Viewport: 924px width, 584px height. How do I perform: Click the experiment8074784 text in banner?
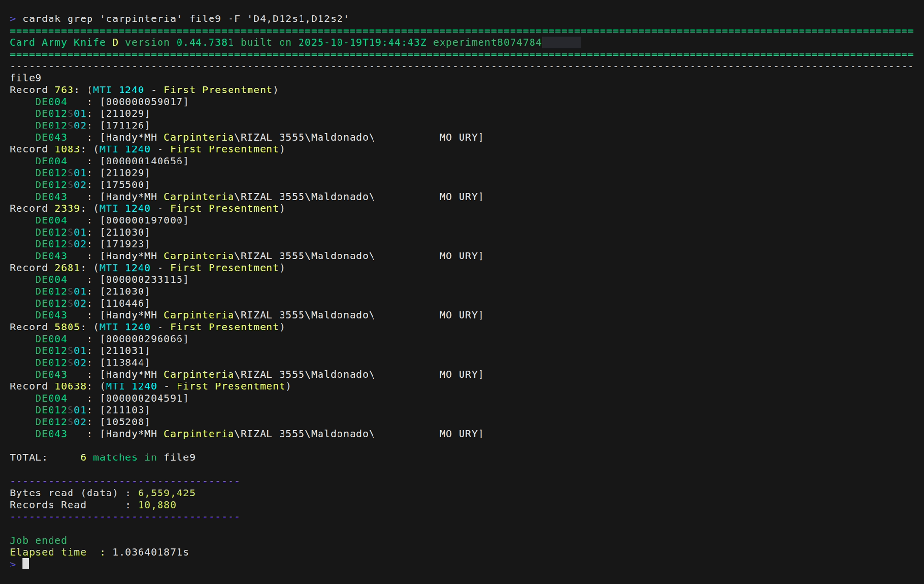point(487,43)
